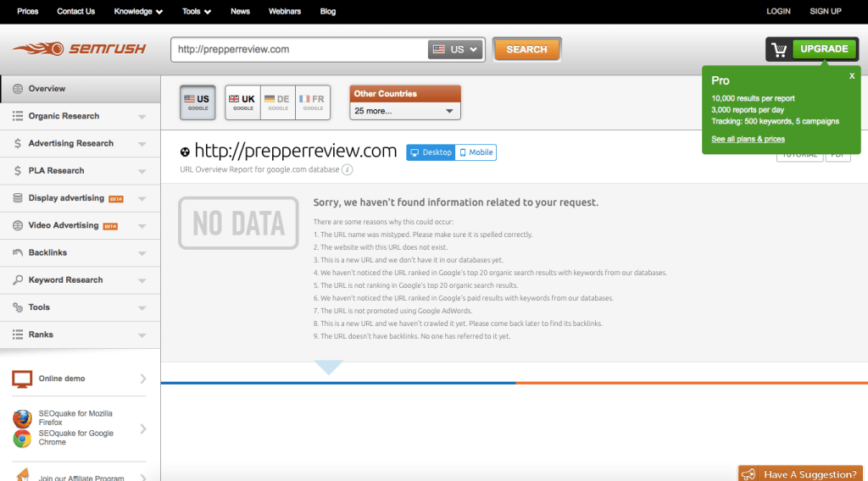Open the Contact Us page

(75, 11)
